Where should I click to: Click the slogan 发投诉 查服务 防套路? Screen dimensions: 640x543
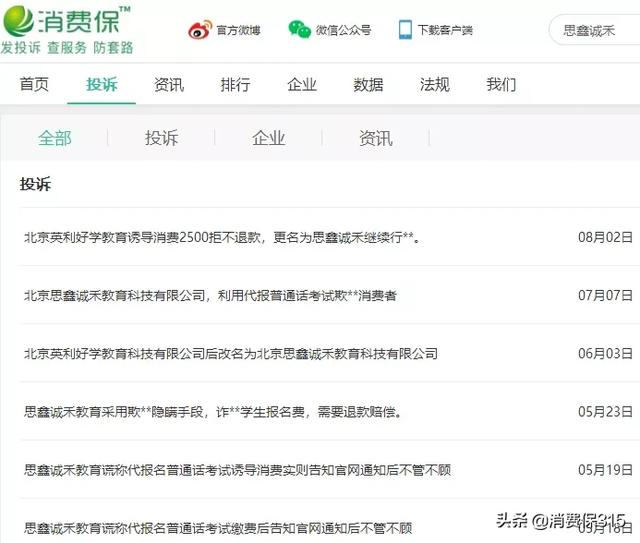67,48
